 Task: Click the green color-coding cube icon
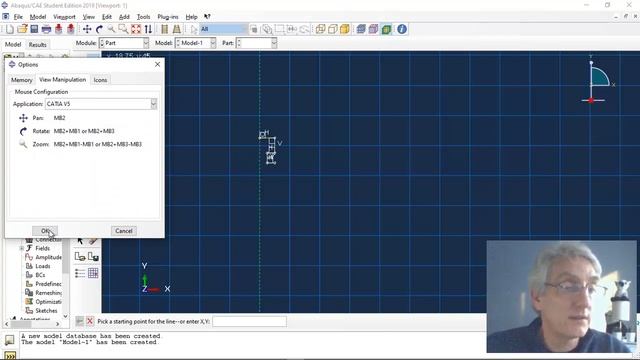pyautogui.click(x=386, y=29)
